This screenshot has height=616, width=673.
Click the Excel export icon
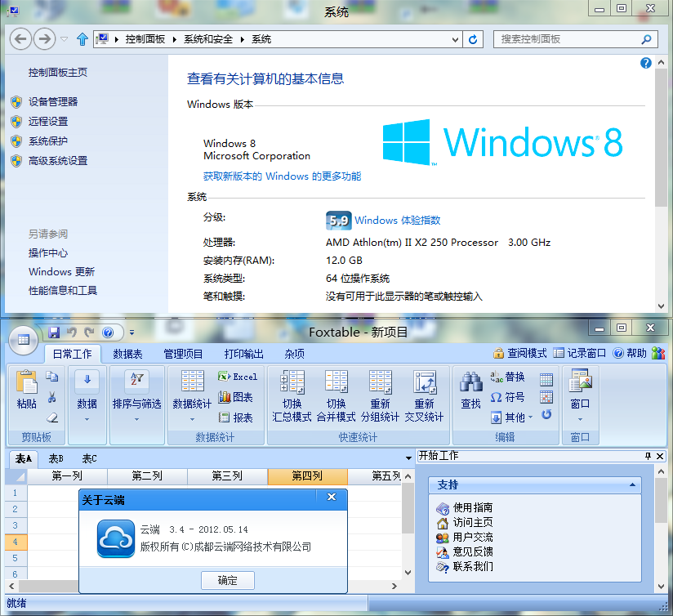[238, 377]
